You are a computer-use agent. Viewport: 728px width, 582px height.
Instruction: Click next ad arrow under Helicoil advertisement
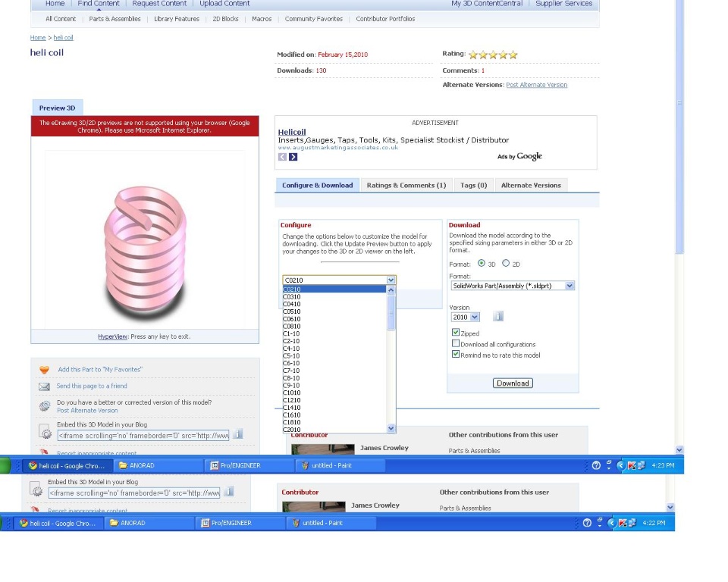pos(293,157)
